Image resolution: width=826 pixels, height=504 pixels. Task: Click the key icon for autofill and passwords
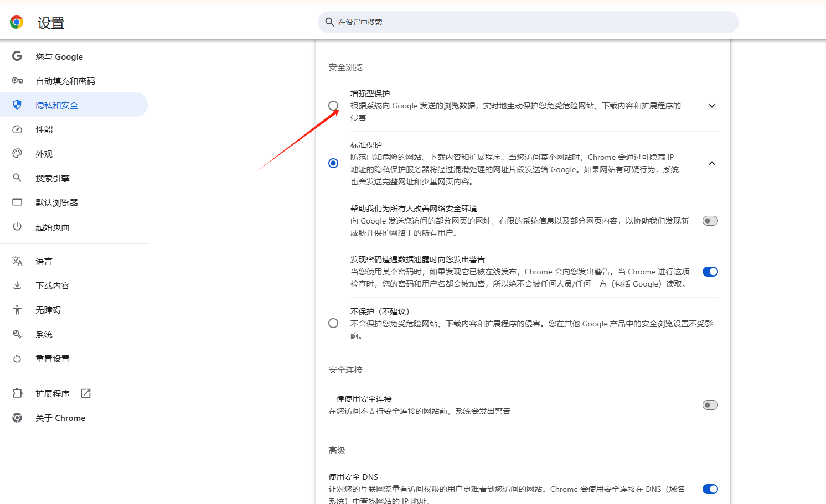[17, 81]
